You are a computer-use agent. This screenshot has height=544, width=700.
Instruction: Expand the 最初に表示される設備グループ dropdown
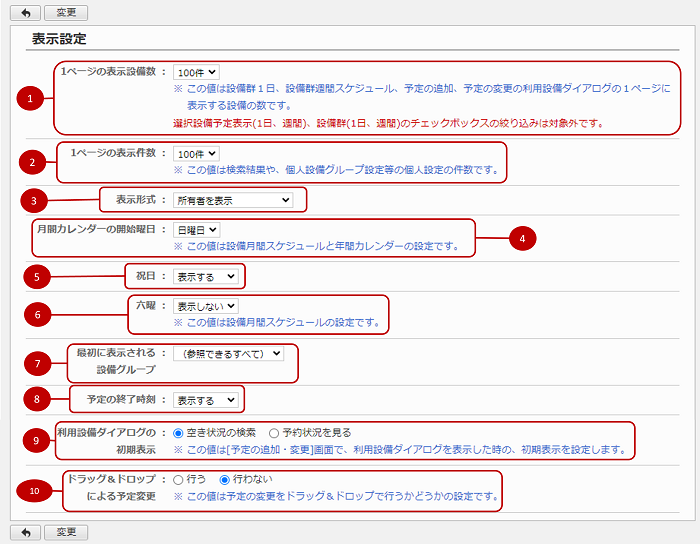(228, 353)
